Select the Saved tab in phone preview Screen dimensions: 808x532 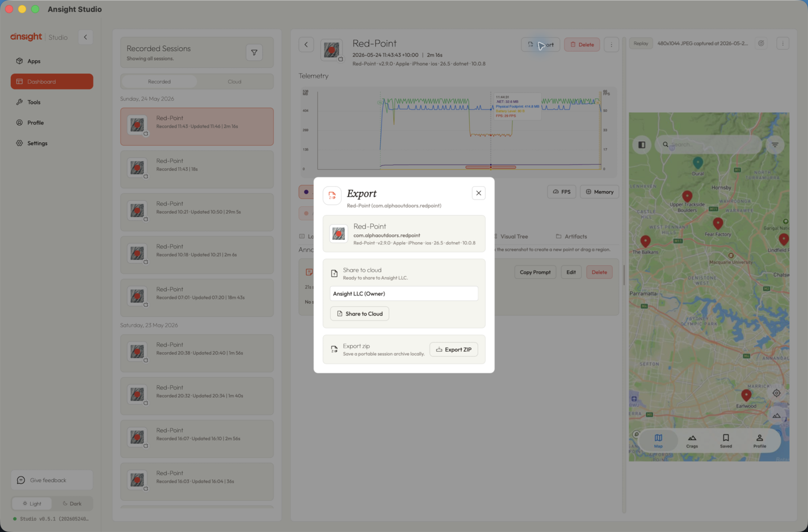726,441
